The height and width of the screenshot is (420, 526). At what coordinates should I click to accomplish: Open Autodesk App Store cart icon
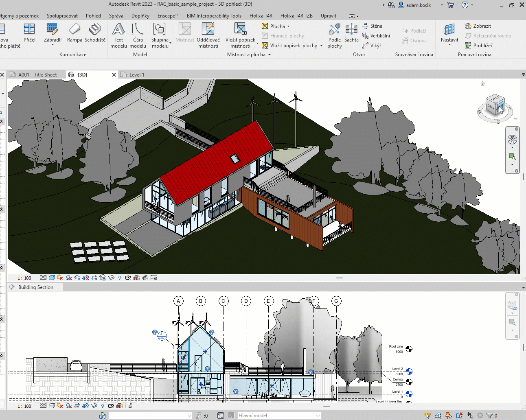(x=451, y=5)
